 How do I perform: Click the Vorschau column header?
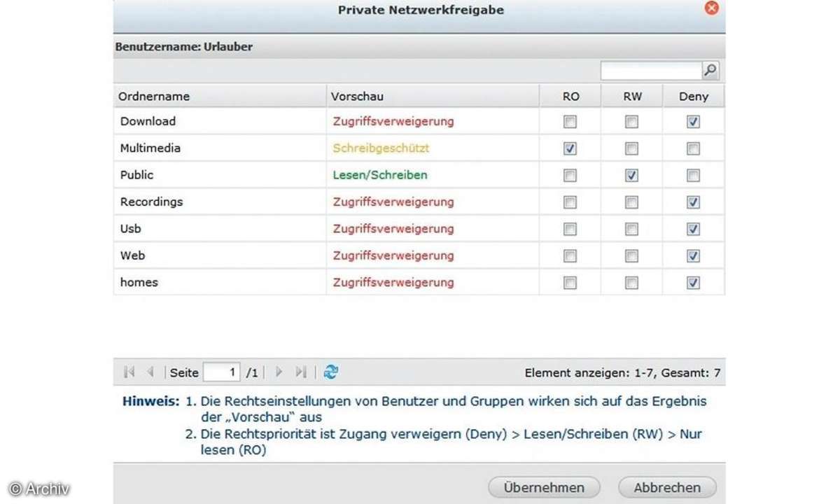[x=433, y=96]
